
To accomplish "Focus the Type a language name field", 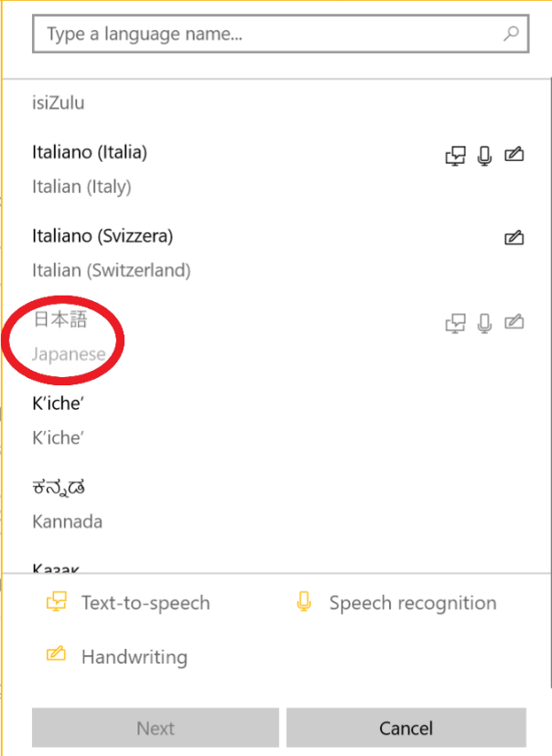I will (281, 34).
